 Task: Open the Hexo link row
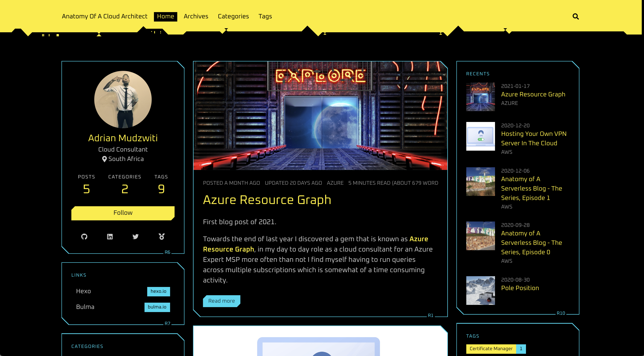(x=123, y=291)
